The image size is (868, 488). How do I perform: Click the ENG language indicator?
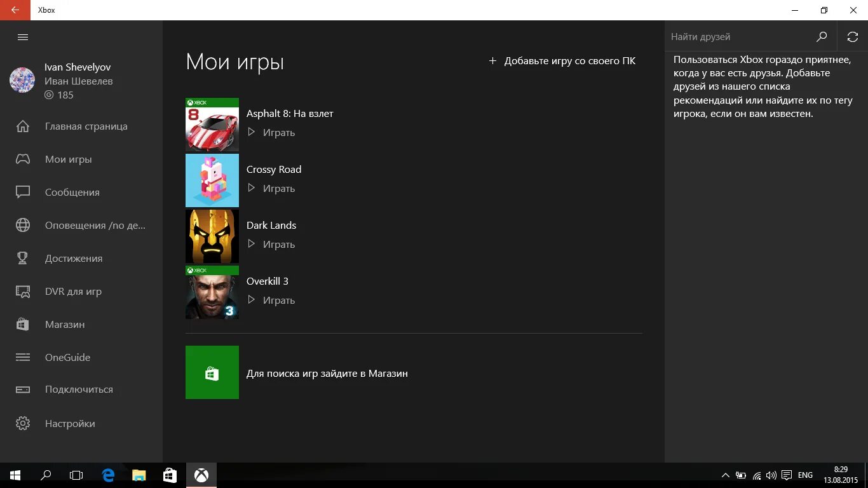click(x=805, y=475)
